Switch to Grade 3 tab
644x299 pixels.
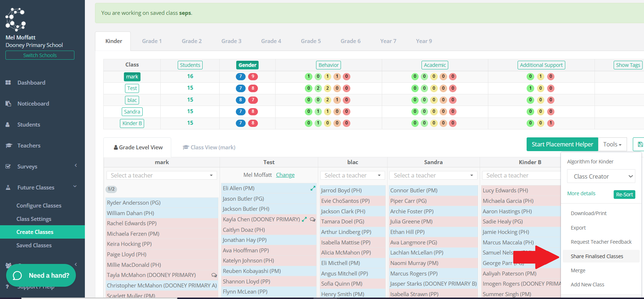tap(232, 41)
